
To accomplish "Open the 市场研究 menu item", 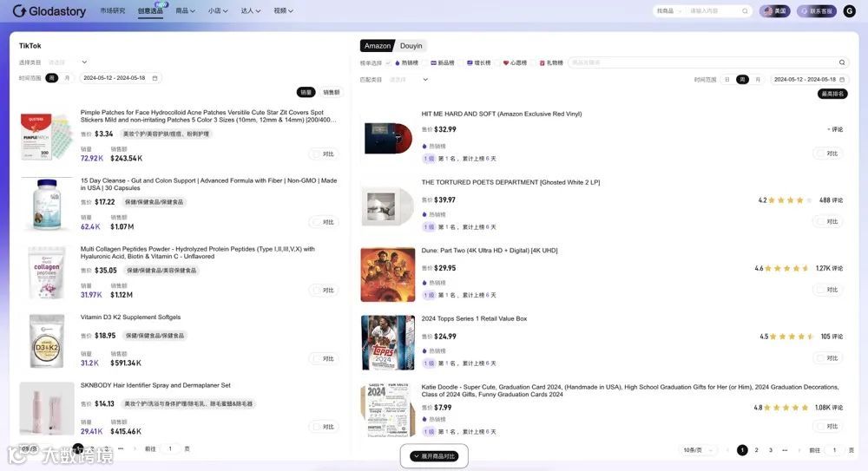I will pyautogui.click(x=112, y=10).
